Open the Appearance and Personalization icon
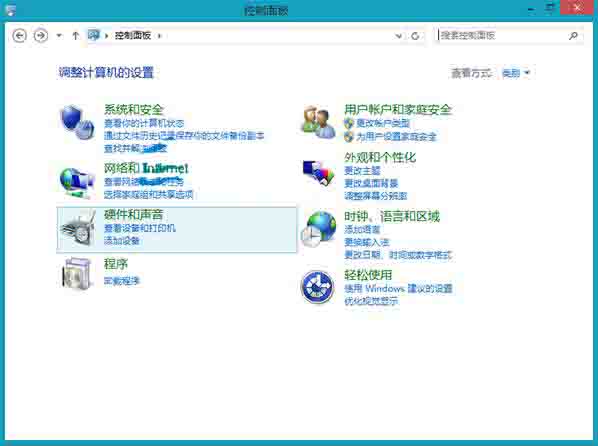 click(318, 173)
